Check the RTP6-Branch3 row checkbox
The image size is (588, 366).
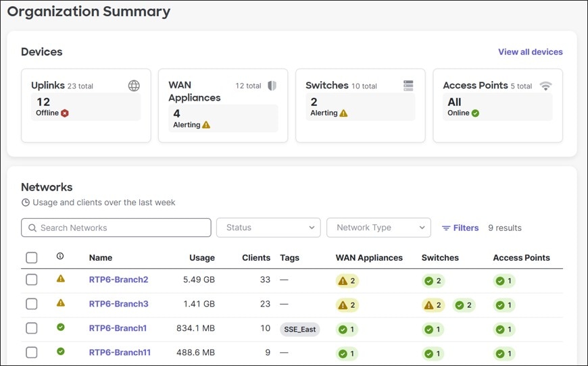[32, 304]
